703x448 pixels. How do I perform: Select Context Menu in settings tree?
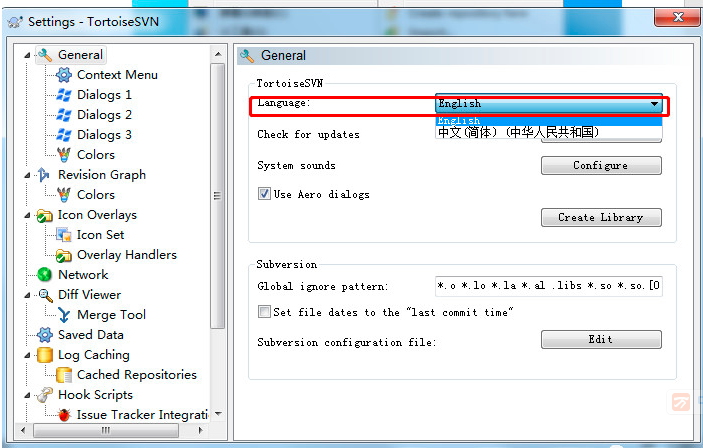pyautogui.click(x=117, y=75)
